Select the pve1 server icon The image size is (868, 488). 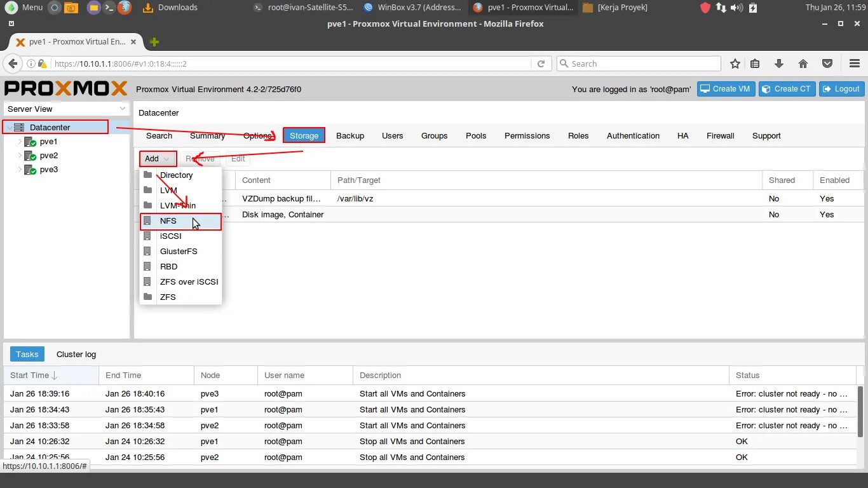point(31,142)
